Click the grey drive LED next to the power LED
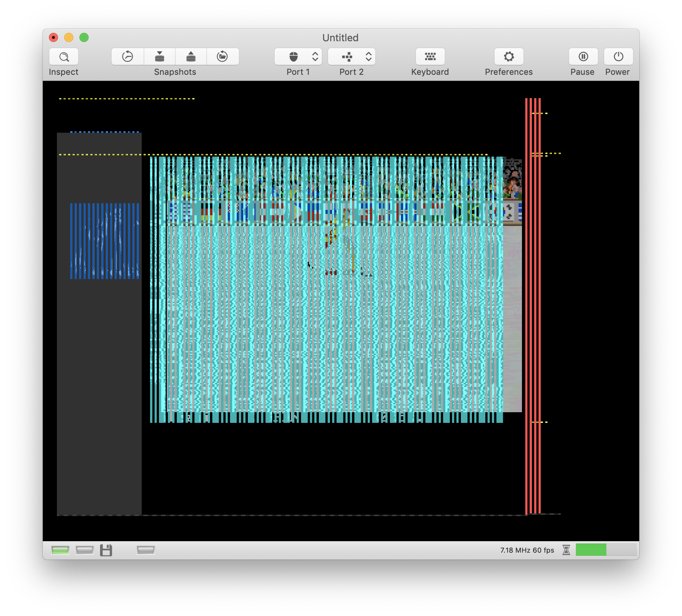 [x=85, y=550]
